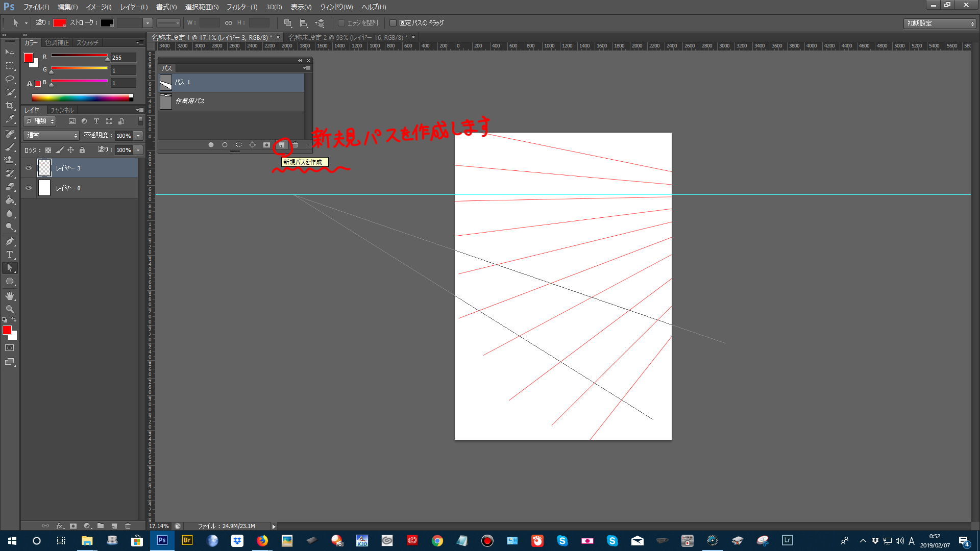The width and height of the screenshot is (980, 551).
Task: Select the Path Selection tool
Action: (9, 268)
